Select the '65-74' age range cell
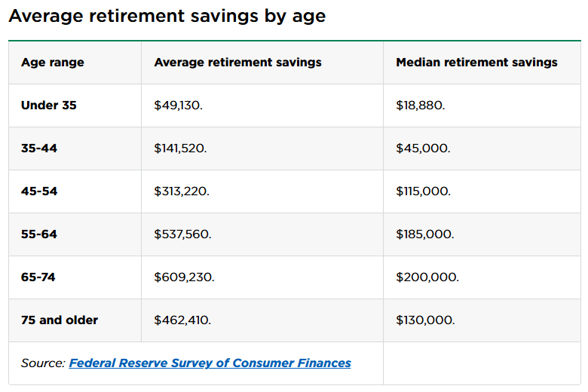 [38, 277]
